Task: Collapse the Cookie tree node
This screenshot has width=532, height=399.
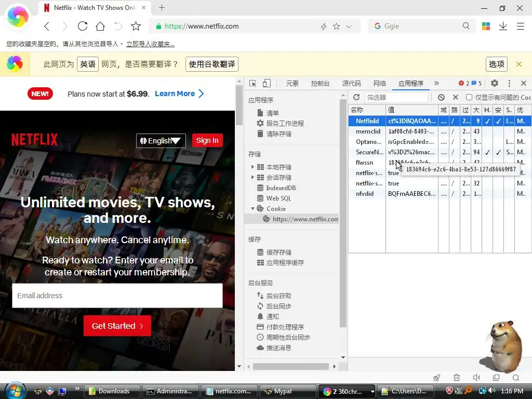Action: [x=252, y=209]
